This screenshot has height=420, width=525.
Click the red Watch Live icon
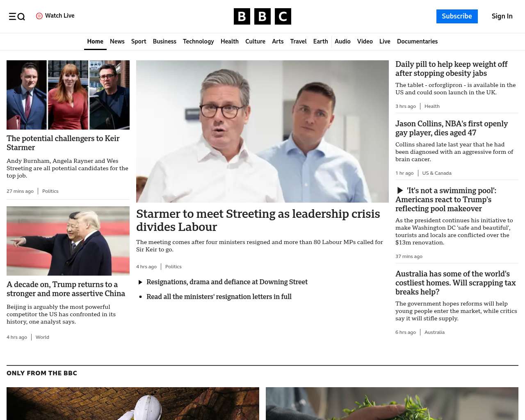pos(39,16)
